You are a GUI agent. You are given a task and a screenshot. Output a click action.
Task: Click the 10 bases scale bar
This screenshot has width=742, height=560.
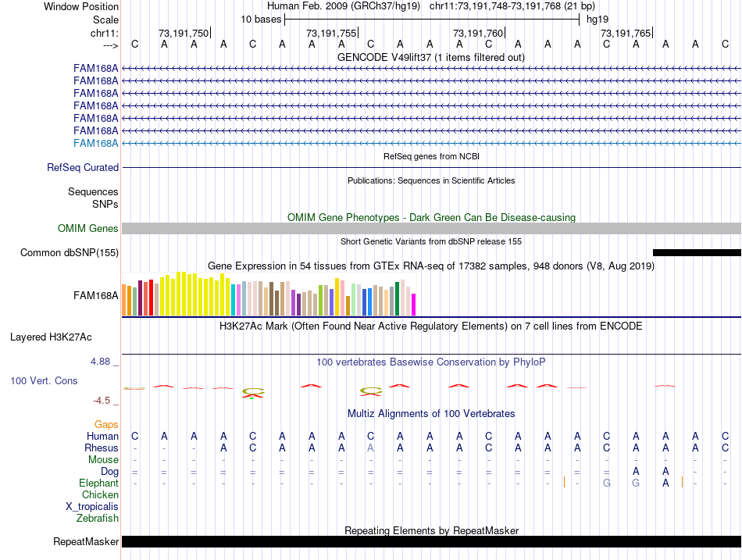431,19
